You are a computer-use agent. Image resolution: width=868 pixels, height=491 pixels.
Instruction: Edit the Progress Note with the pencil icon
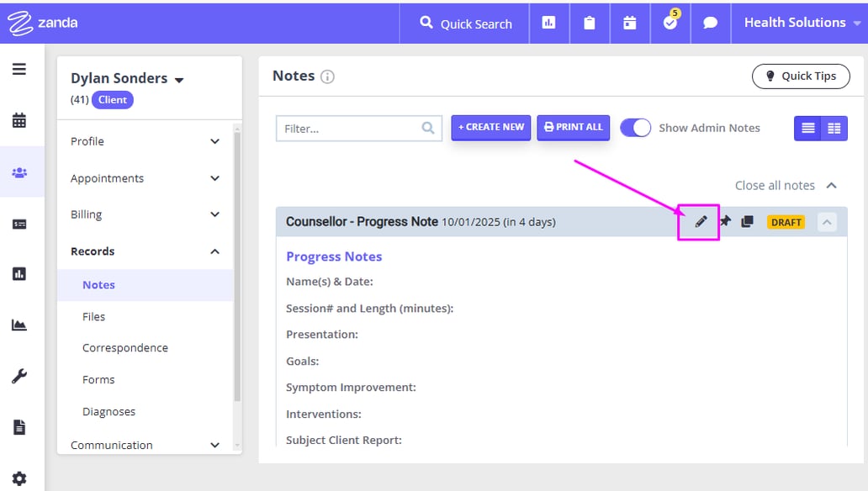699,221
